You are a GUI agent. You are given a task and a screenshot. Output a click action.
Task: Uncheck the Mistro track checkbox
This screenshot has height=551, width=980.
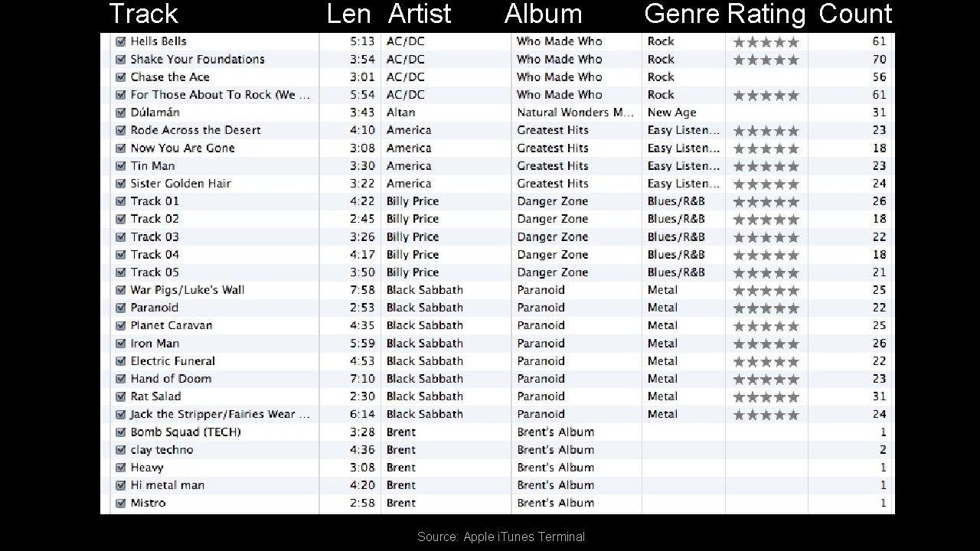click(120, 503)
